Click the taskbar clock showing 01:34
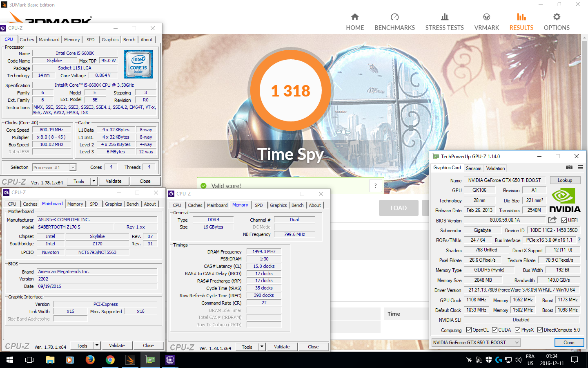Image resolution: width=588 pixels, height=368 pixels. pyautogui.click(x=552, y=360)
